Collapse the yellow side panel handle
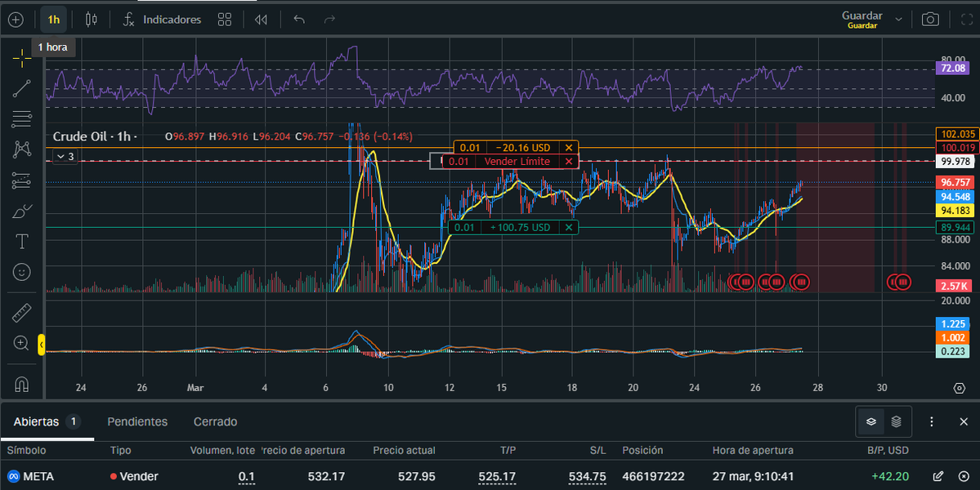 tap(41, 344)
